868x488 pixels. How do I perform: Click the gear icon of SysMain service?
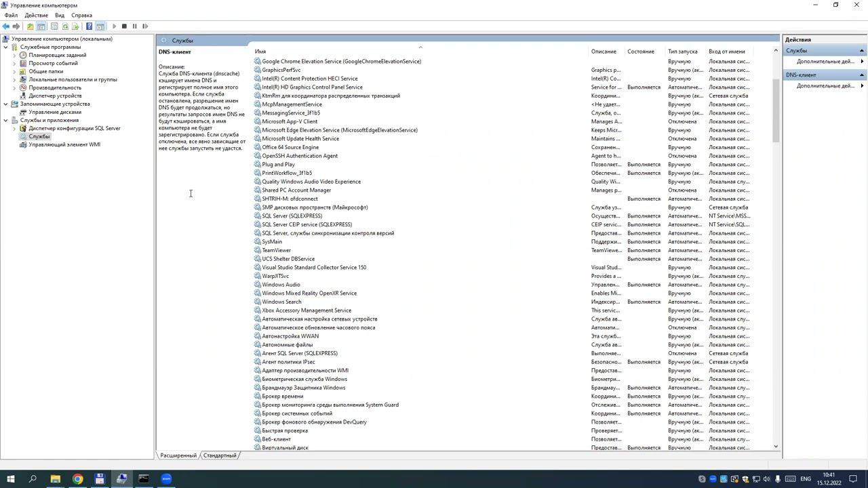click(258, 241)
